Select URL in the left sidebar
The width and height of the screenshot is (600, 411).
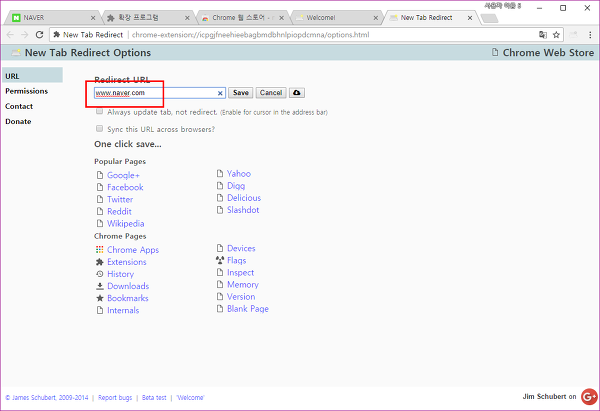tap(33, 76)
